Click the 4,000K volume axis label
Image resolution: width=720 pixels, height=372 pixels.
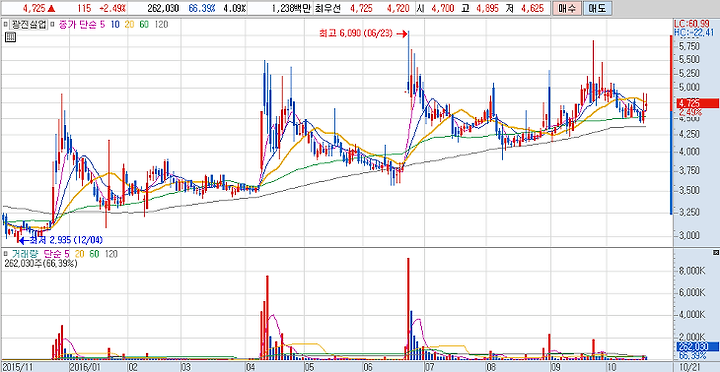click(x=692, y=315)
